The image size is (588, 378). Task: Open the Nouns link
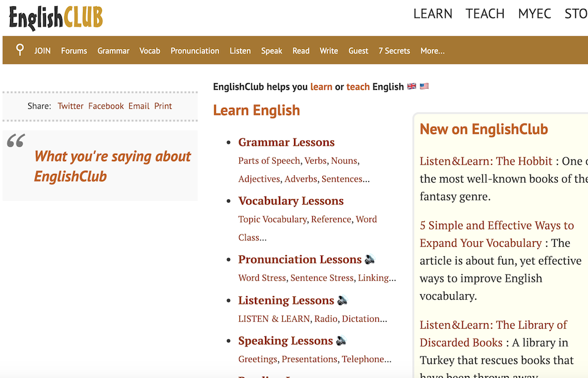[x=344, y=160]
